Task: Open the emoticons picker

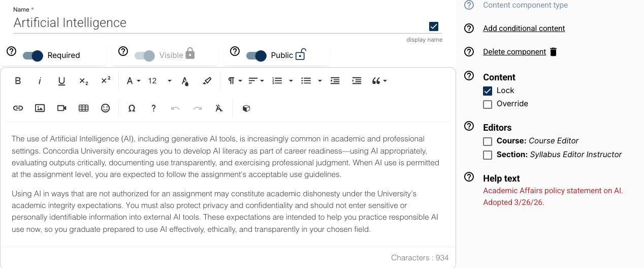Action: (x=106, y=108)
